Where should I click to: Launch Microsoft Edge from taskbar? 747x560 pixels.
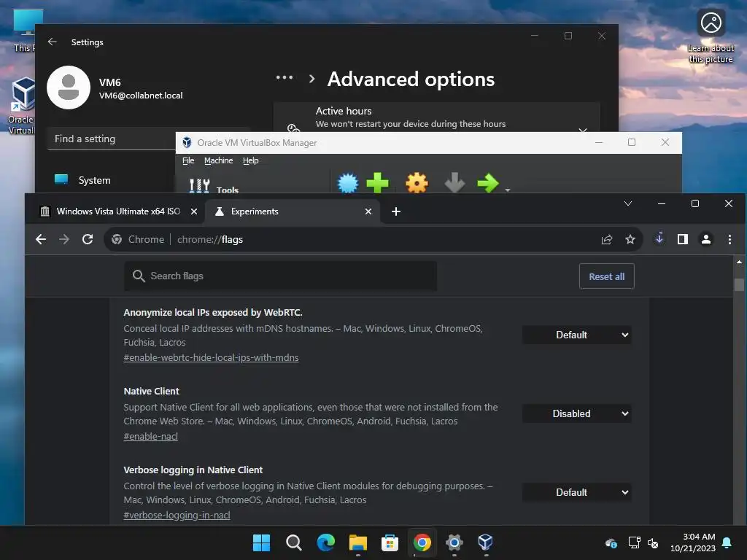[326, 542]
